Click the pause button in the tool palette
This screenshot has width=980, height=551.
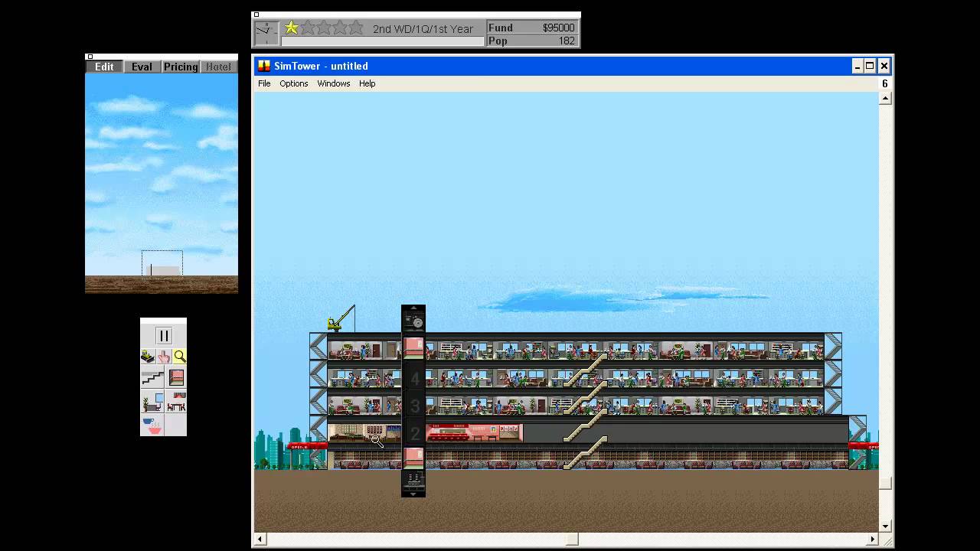(x=164, y=336)
